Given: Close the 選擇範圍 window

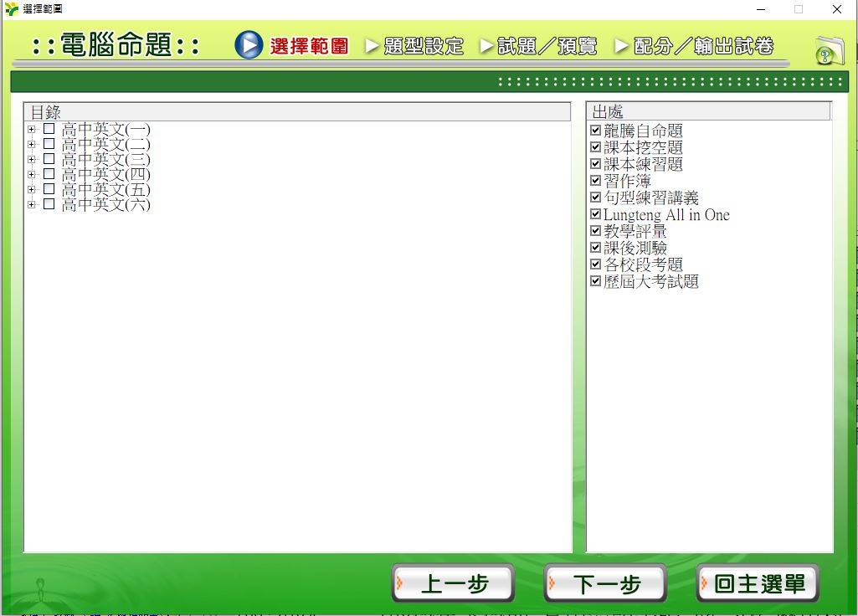Looking at the screenshot, I should coord(837,9).
